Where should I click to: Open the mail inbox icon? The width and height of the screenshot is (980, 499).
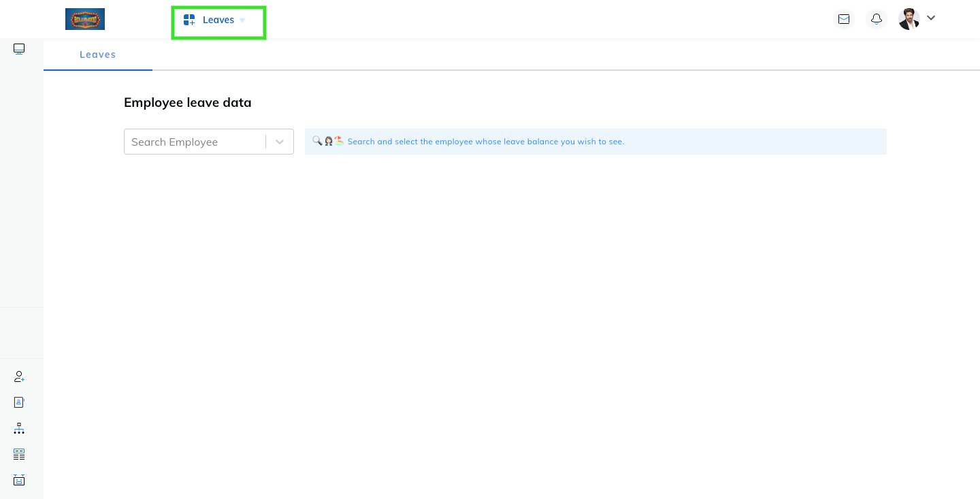(844, 19)
